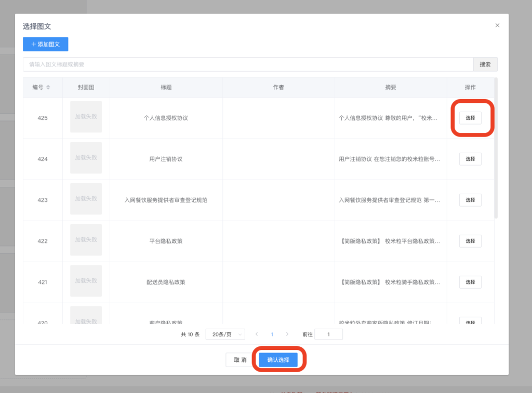Click the 添加图文 button
Viewport: 532px width, 393px height.
(x=45, y=44)
